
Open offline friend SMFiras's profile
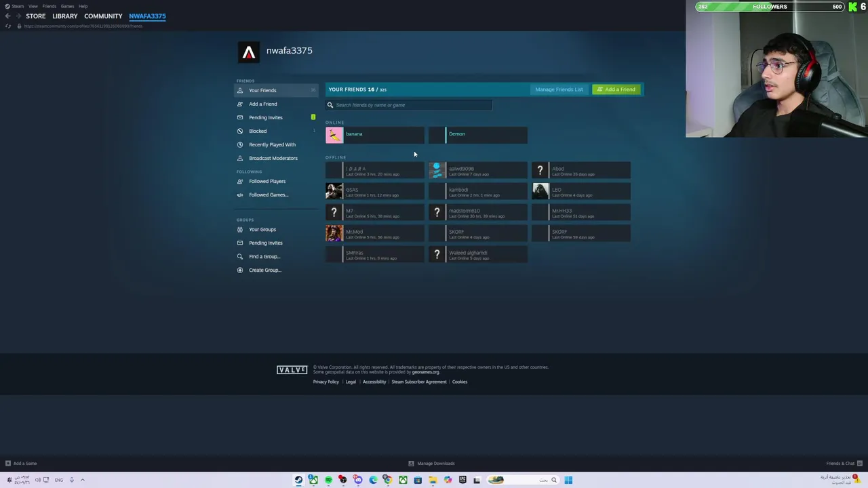click(x=375, y=255)
